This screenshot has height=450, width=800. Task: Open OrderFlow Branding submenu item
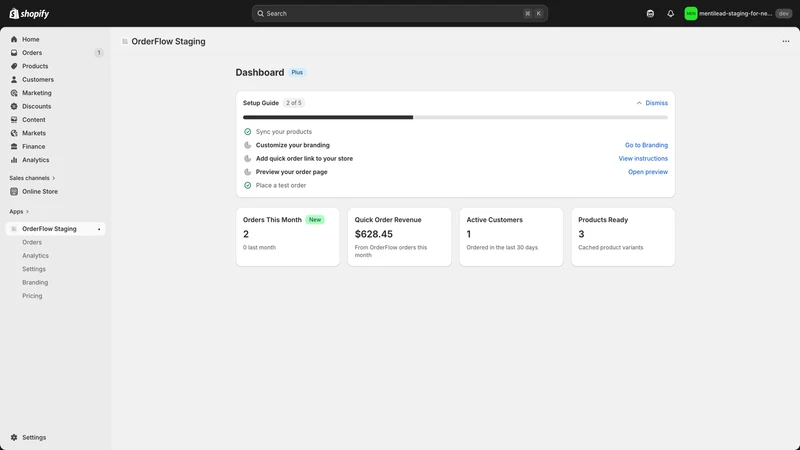[35, 282]
